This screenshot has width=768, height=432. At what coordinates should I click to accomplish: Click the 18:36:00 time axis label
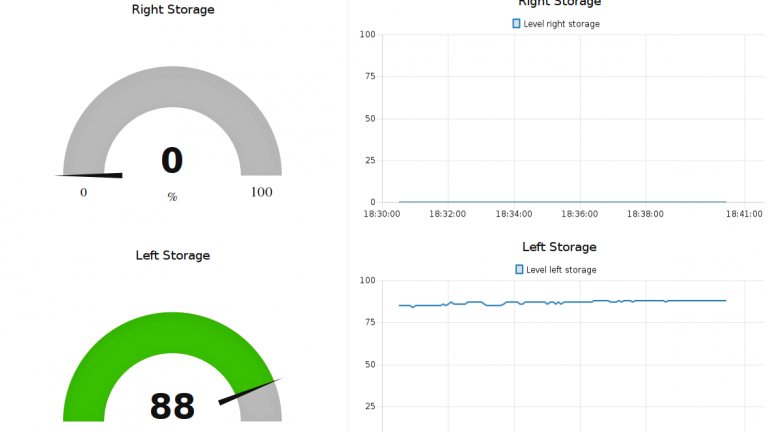pyautogui.click(x=580, y=213)
